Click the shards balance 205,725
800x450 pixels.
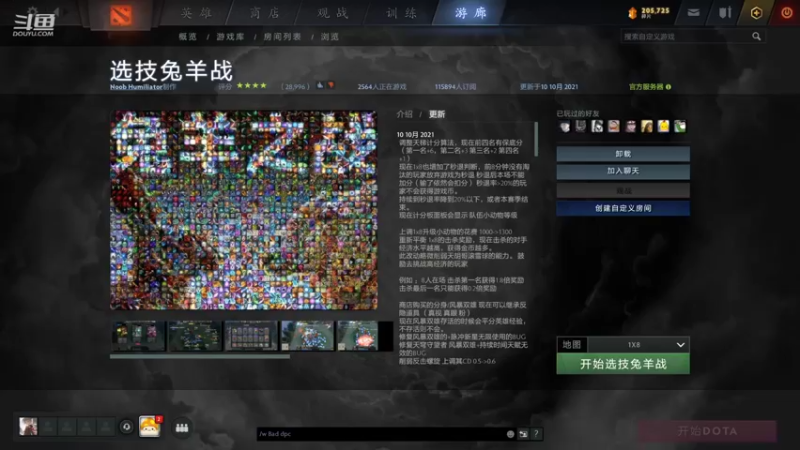[x=648, y=12]
